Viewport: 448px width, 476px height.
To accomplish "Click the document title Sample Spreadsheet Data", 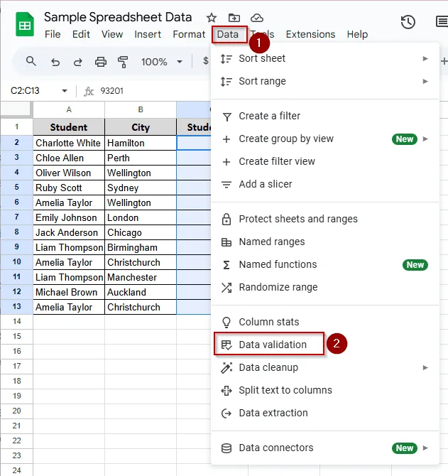I will click(118, 17).
